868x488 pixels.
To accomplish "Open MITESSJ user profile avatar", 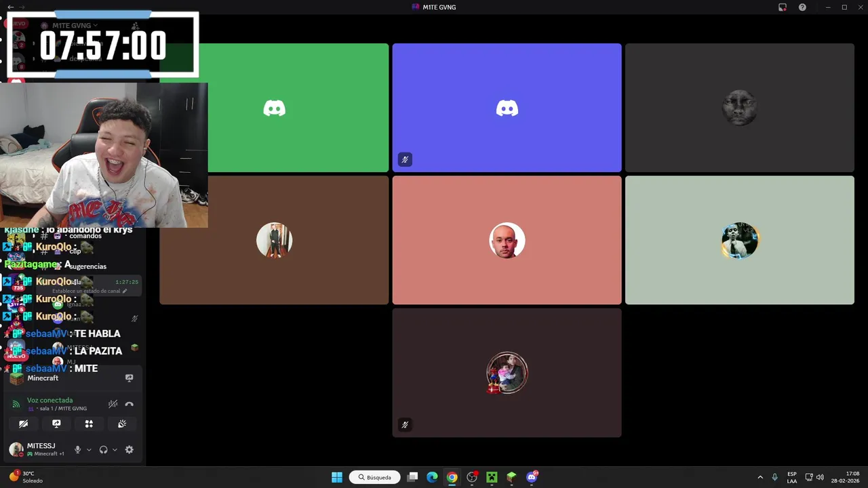I will coord(16,449).
